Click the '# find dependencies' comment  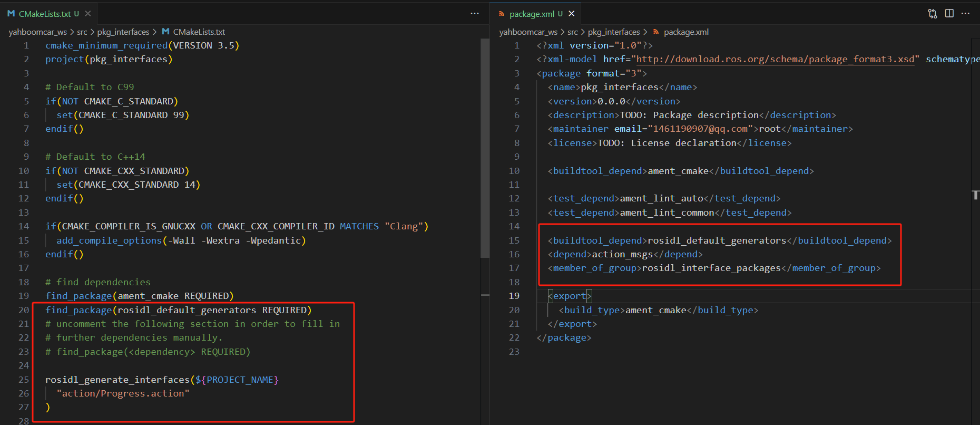98,282
